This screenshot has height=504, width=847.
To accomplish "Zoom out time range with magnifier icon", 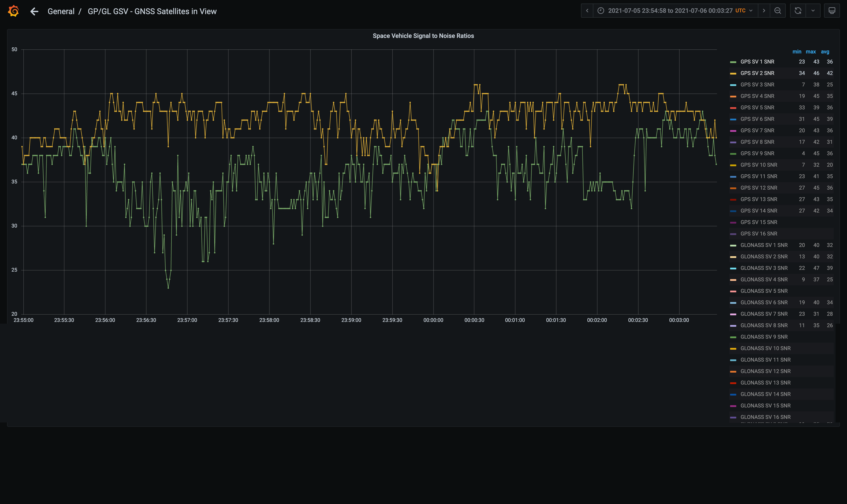I will click(x=778, y=11).
